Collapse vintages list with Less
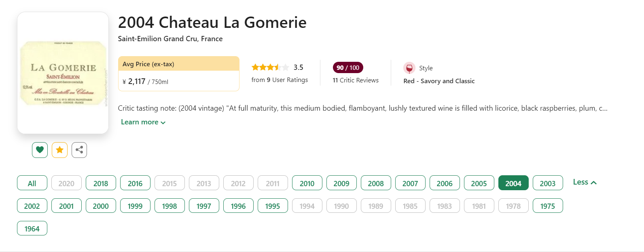This screenshot has height=252, width=644. (585, 182)
